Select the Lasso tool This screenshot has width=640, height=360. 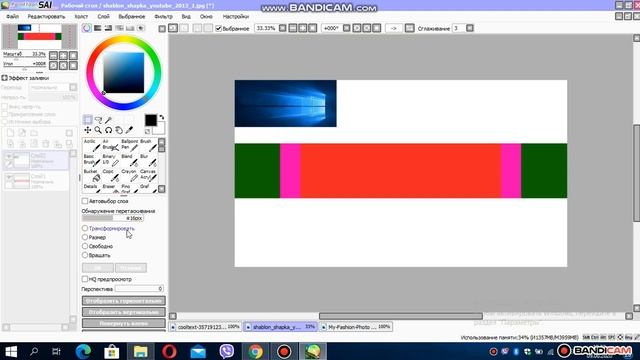[x=98, y=120]
